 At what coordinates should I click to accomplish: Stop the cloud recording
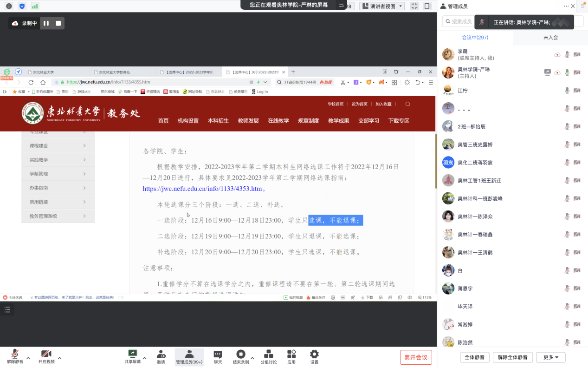[58, 23]
